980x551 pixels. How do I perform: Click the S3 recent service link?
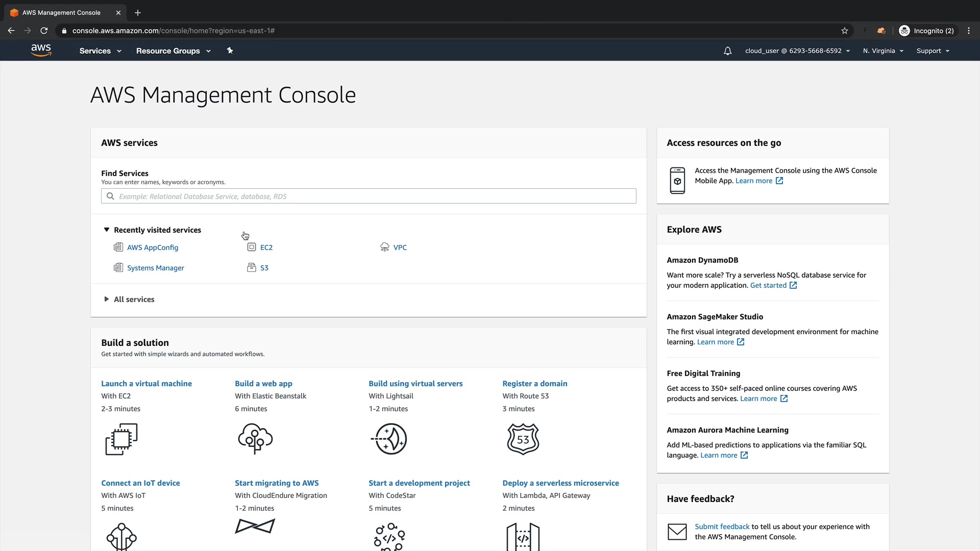[264, 268]
